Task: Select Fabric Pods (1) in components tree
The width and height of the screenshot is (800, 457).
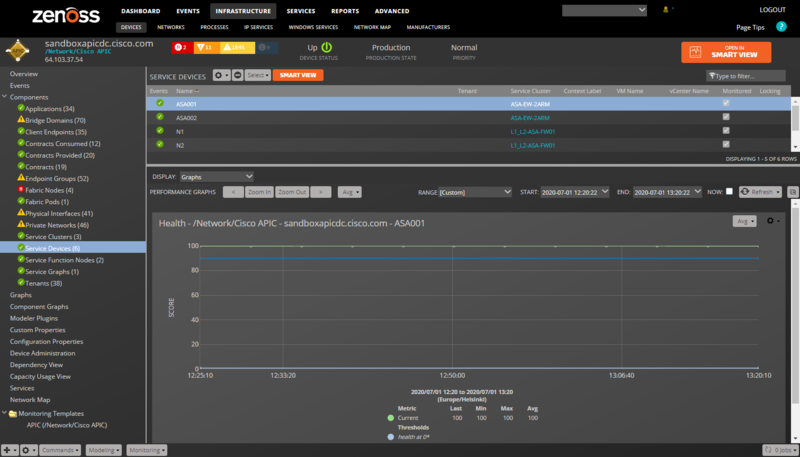Action: coord(47,201)
